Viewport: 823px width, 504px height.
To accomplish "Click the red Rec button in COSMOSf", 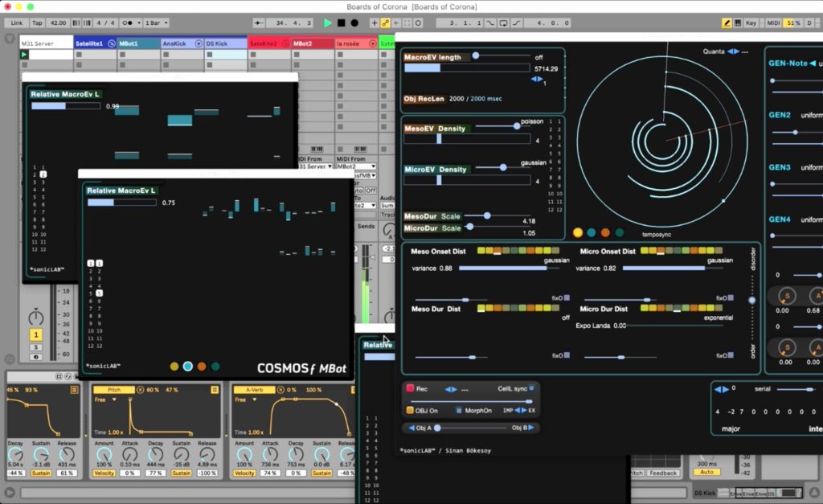I will (410, 388).
